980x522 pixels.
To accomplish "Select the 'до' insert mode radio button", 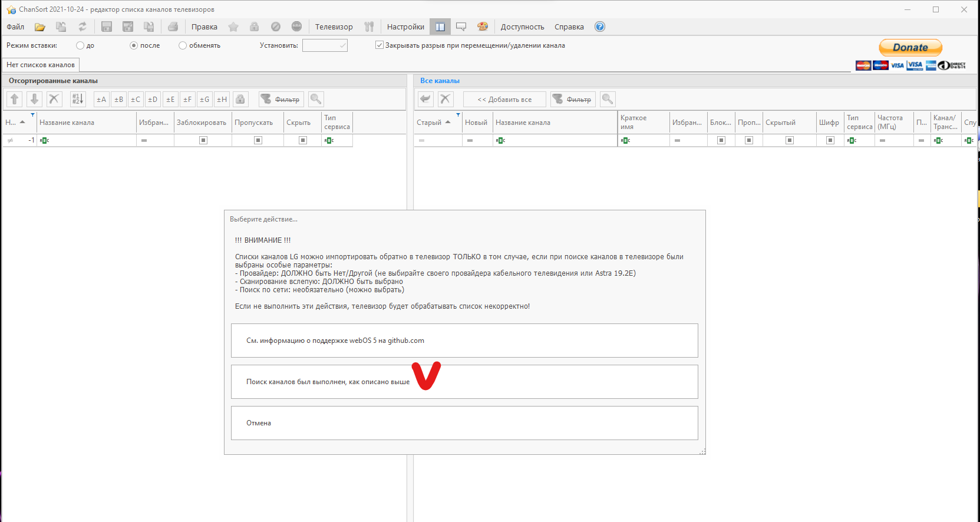I will coord(80,45).
